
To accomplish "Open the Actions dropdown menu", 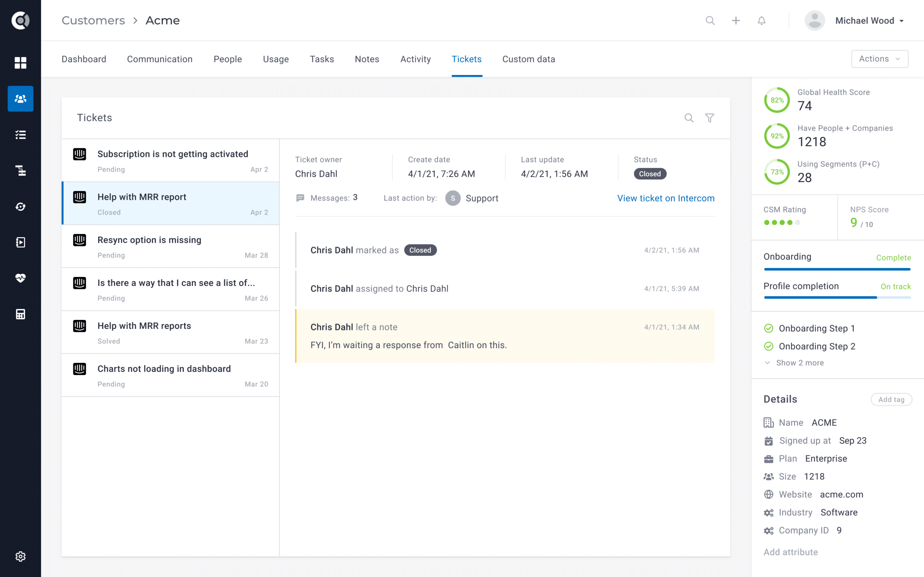I will point(879,58).
